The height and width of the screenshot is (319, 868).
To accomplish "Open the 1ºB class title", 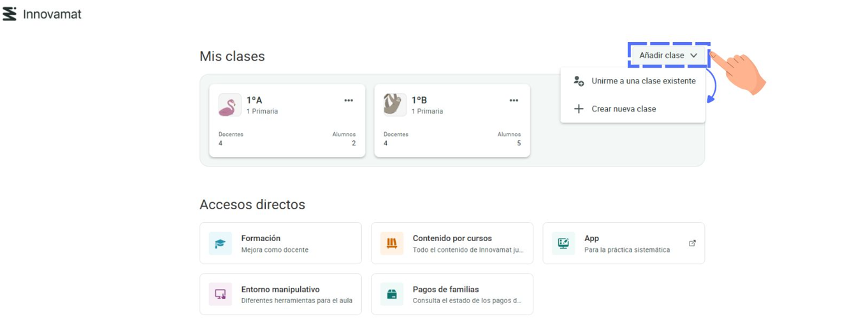I will point(419,100).
